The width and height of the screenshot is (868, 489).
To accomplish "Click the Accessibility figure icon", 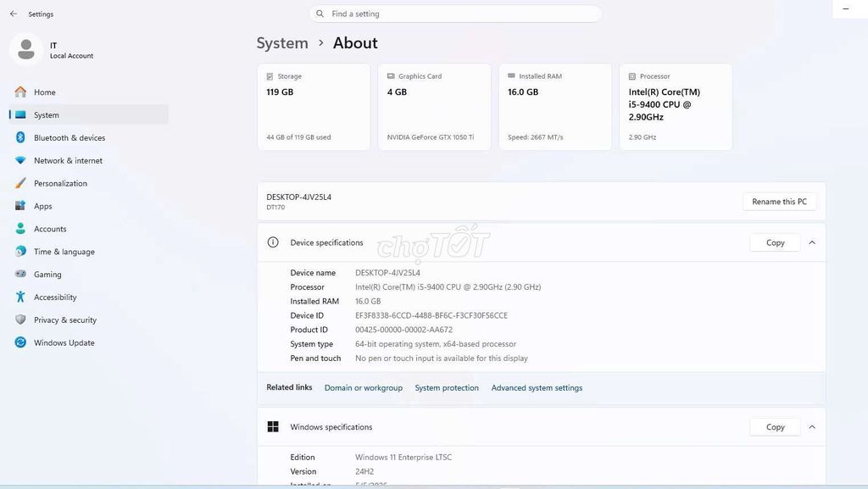I will click(x=20, y=297).
